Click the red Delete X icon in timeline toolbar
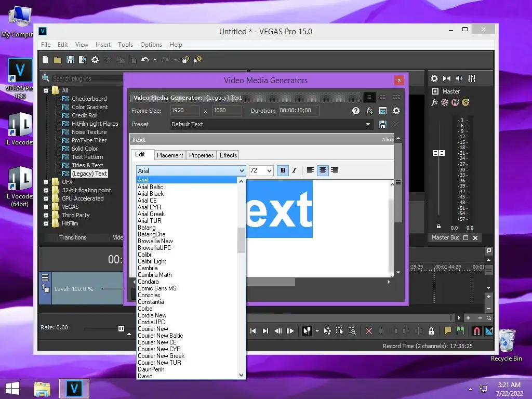 [x=369, y=331]
